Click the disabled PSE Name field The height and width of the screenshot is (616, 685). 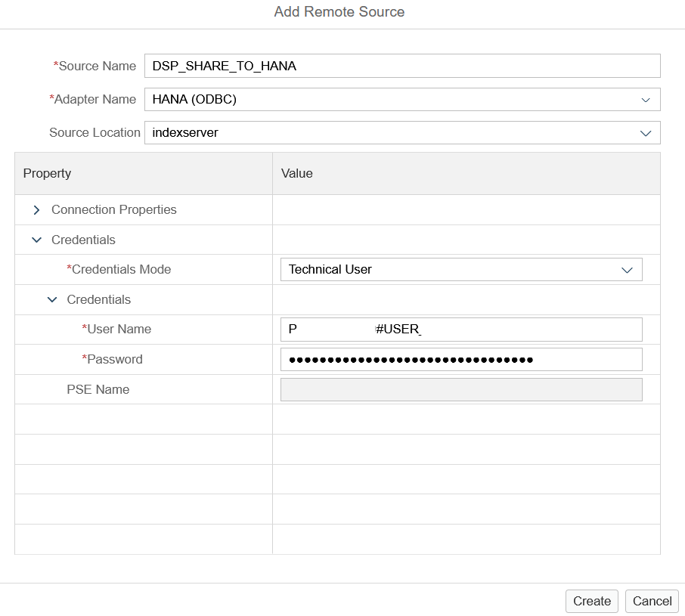[x=461, y=390]
